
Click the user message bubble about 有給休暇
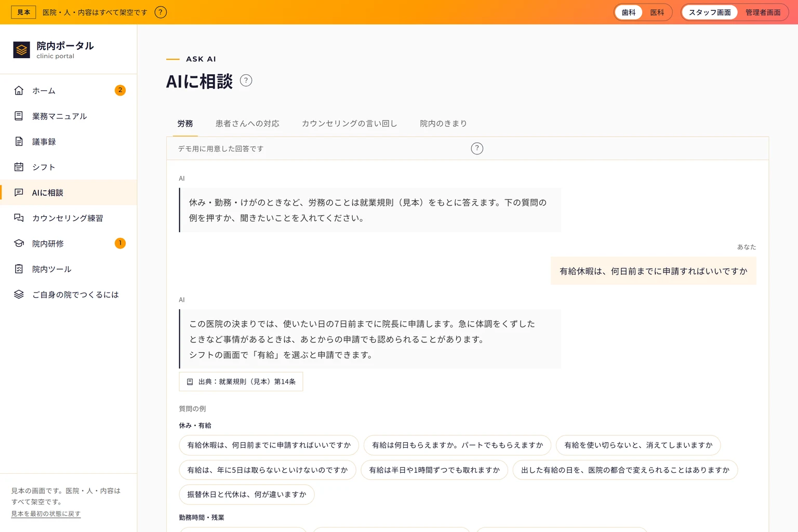click(x=654, y=271)
